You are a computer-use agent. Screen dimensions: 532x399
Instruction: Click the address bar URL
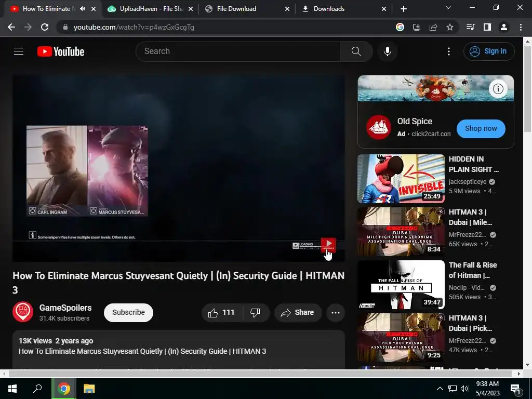click(x=134, y=27)
